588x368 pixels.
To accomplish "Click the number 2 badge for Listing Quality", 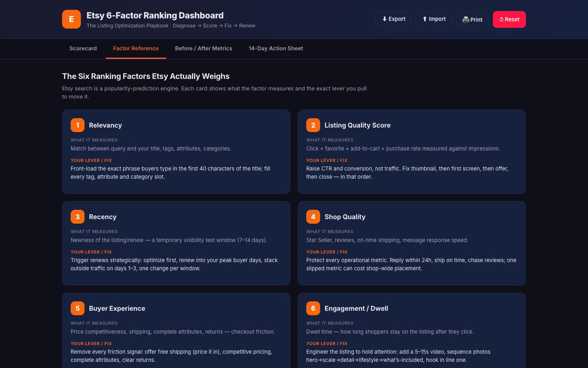I will click(313, 125).
